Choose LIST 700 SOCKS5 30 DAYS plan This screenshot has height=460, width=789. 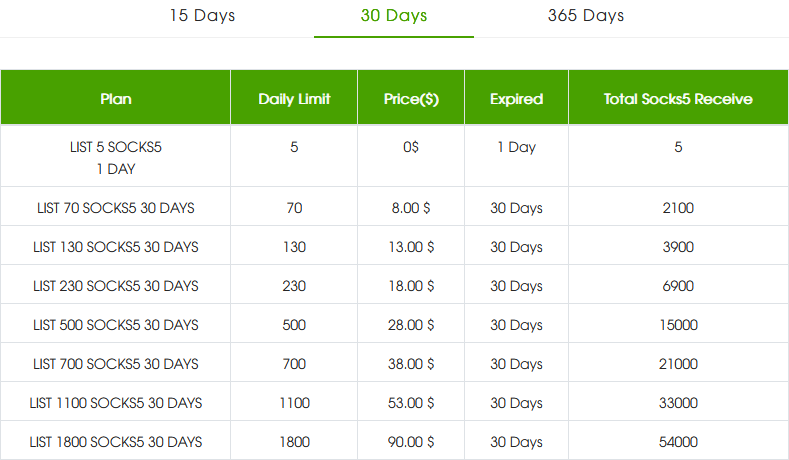[x=116, y=364]
